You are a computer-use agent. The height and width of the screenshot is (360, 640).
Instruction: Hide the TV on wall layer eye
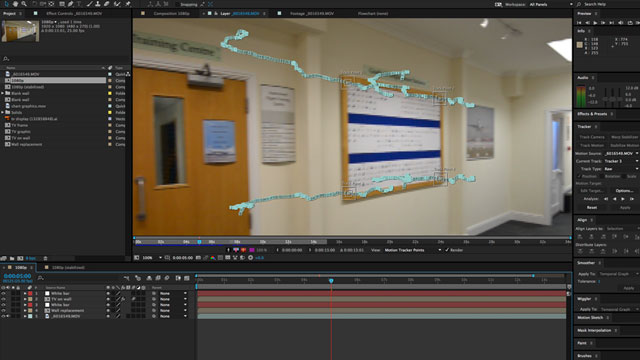pyautogui.click(x=3, y=299)
